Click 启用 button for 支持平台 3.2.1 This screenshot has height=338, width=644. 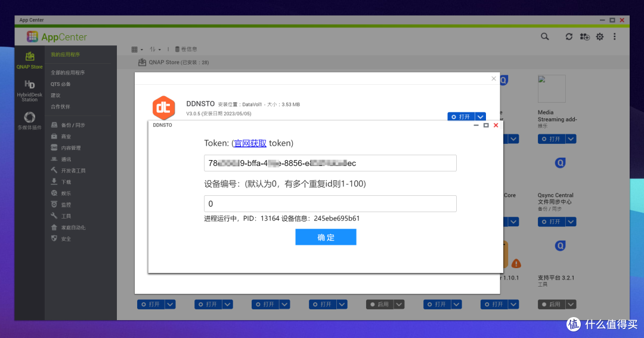(552, 305)
